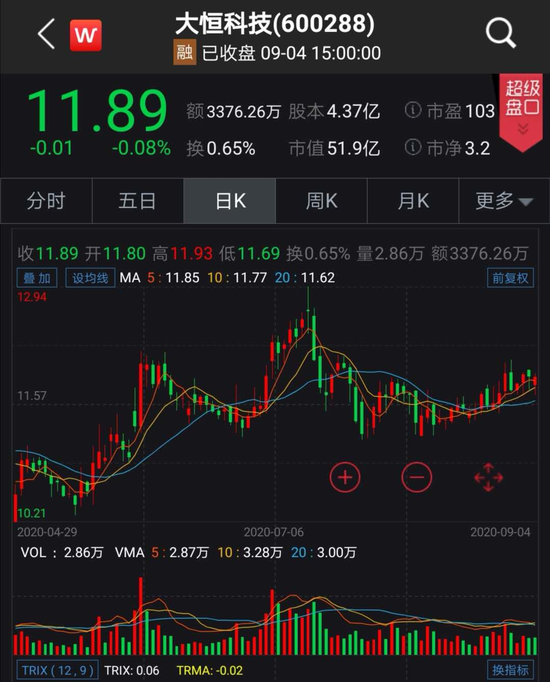The height and width of the screenshot is (682, 550).
Task: Tap the 换0.65% header turnover rate
Action: pyautogui.click(x=221, y=149)
